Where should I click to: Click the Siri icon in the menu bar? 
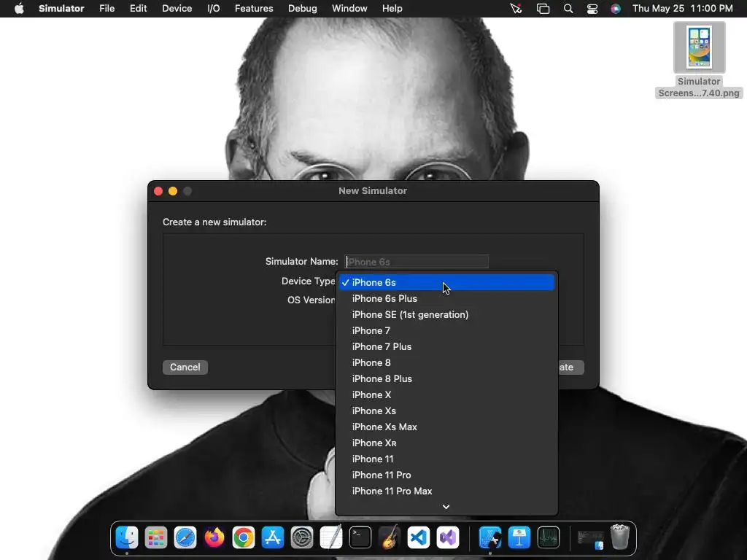616,9
